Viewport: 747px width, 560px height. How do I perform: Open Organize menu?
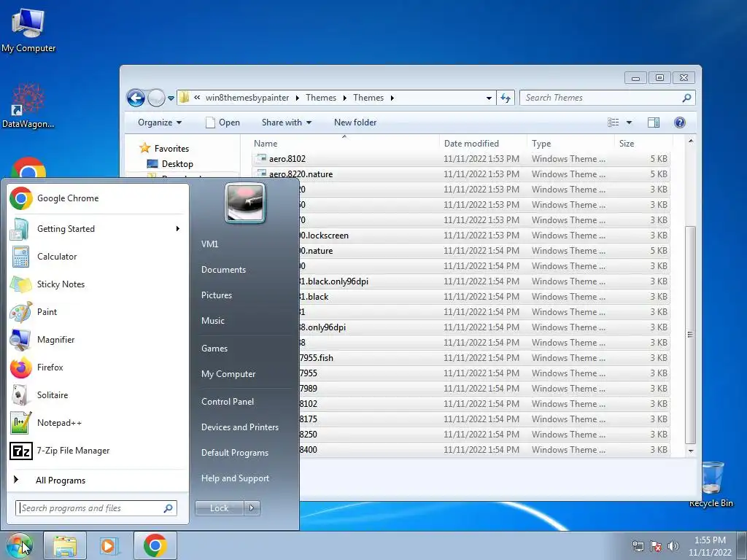(160, 122)
